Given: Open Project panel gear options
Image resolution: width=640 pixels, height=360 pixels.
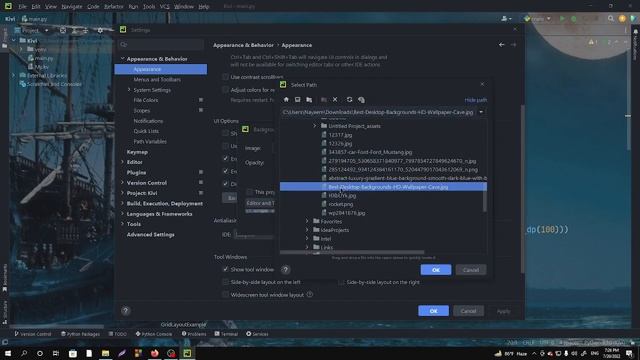Looking at the screenshot, I should [x=100, y=30].
